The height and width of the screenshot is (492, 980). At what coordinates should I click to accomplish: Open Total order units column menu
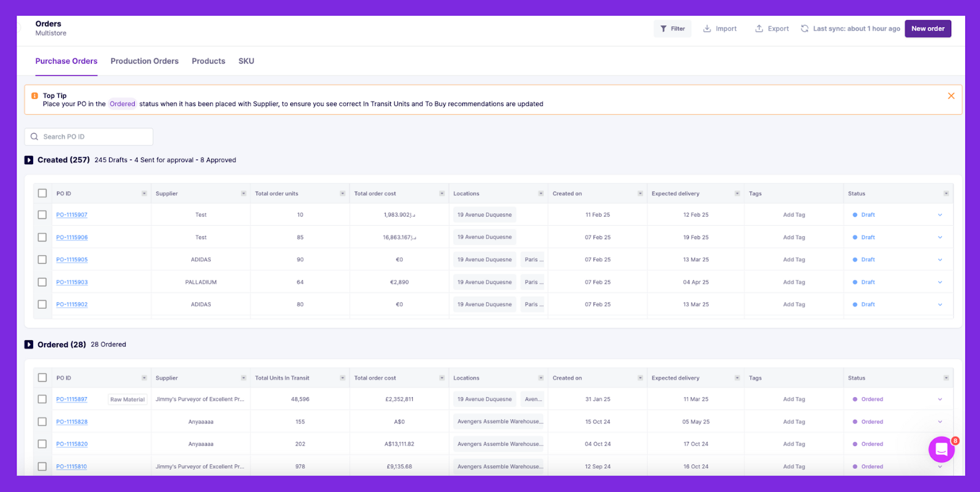[x=342, y=193]
